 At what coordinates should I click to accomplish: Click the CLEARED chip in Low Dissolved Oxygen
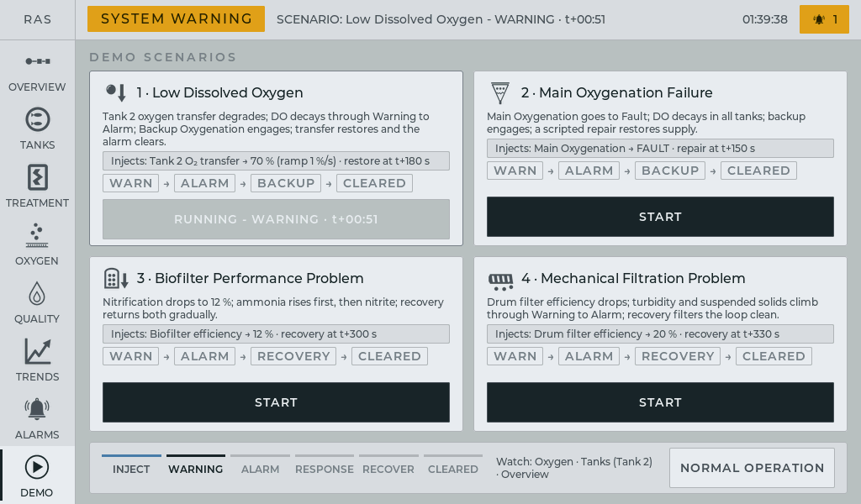pos(374,183)
